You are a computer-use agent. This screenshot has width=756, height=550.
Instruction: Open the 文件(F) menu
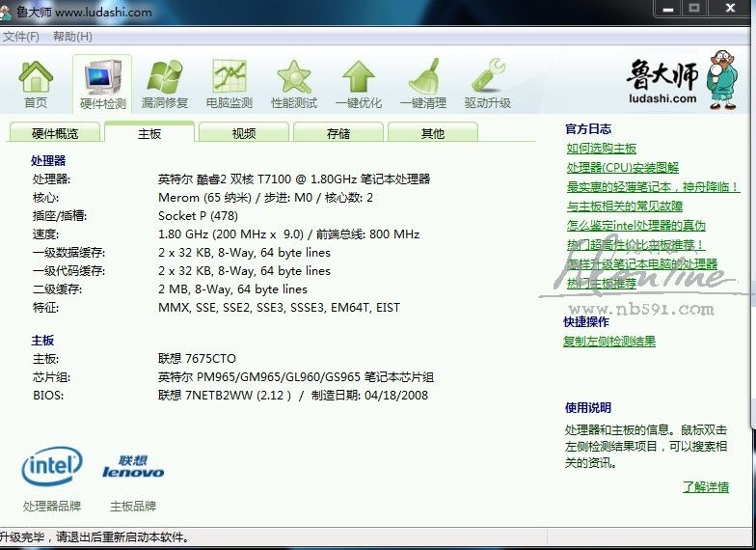[x=21, y=37]
